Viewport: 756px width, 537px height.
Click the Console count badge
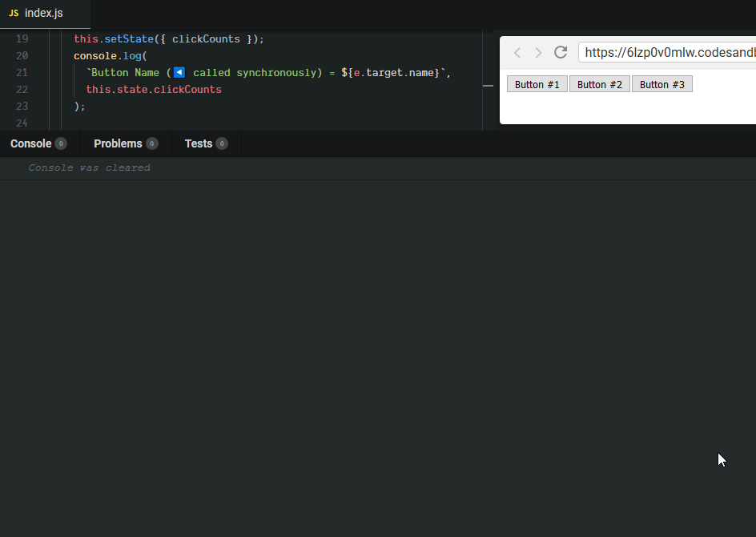click(61, 144)
